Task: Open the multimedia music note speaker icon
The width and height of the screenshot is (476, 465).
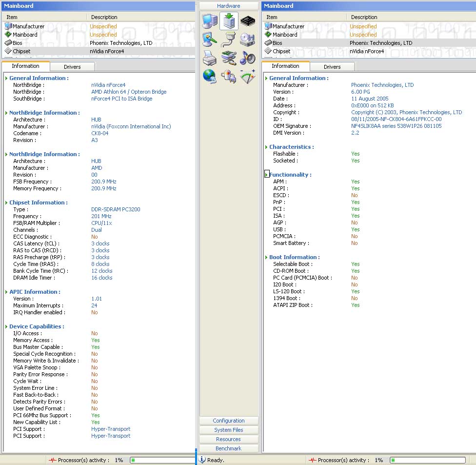Action: pos(248,58)
